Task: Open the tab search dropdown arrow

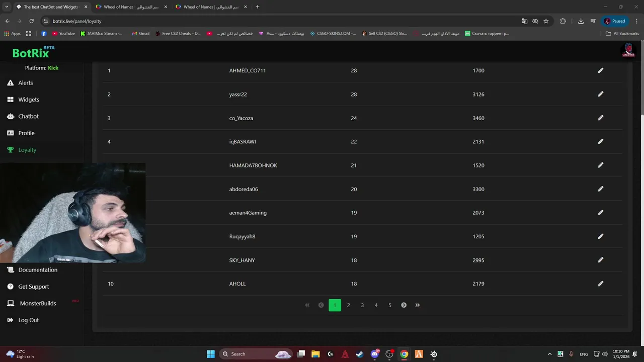Action: pyautogui.click(x=7, y=7)
